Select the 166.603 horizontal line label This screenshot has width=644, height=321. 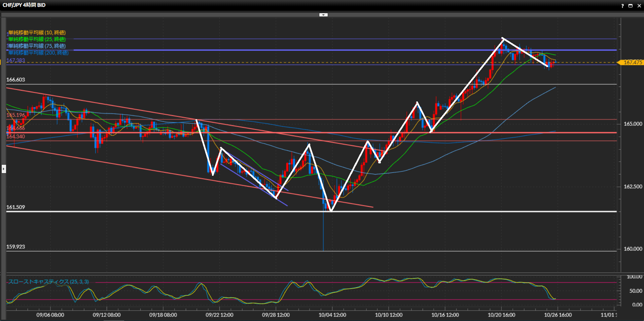tap(15, 80)
